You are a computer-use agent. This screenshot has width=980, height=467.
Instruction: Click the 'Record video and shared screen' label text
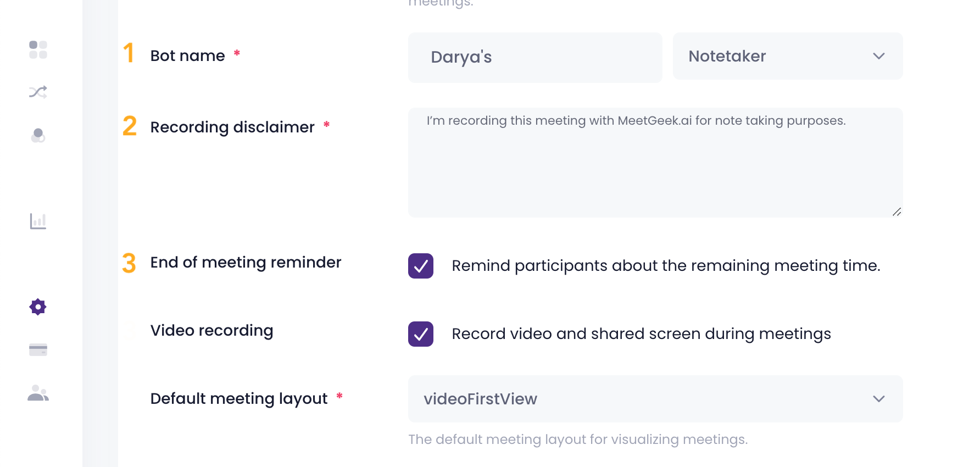click(641, 334)
